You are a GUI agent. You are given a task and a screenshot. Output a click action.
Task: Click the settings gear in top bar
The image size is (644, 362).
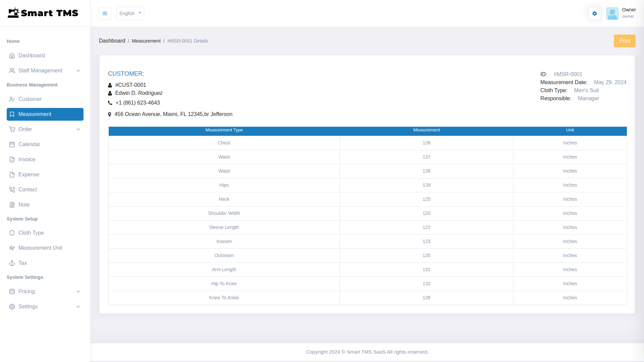594,13
